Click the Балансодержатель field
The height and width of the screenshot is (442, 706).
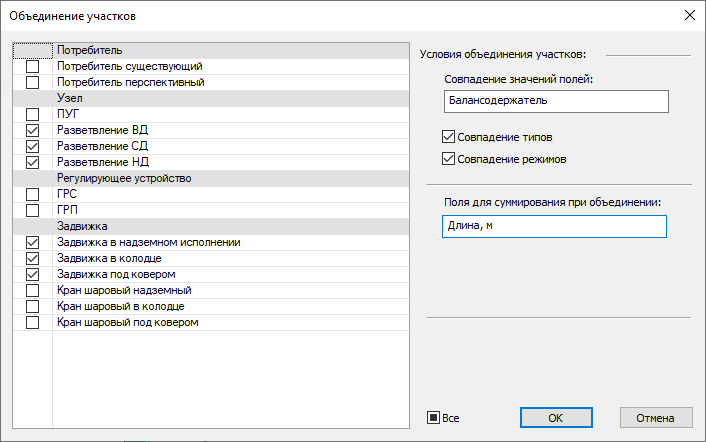click(x=553, y=101)
